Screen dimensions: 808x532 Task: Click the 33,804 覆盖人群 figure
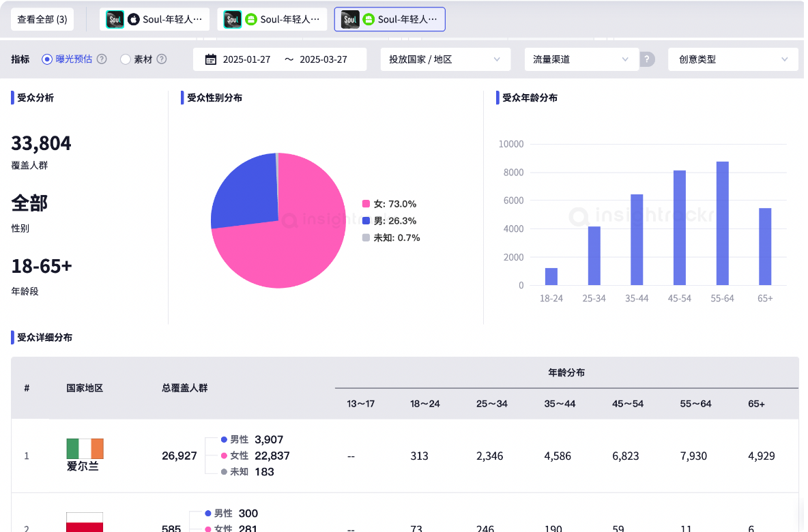click(41, 143)
